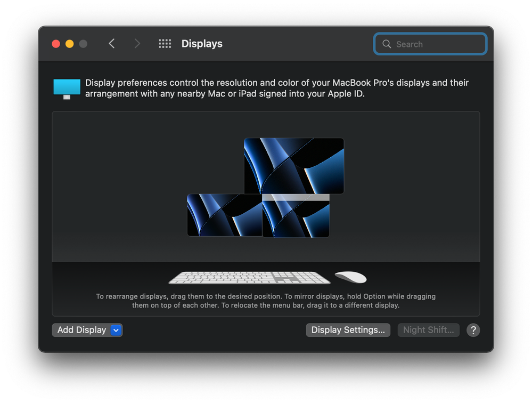532x403 pixels.
Task: Click the keyboard illustration
Action: tap(249, 277)
